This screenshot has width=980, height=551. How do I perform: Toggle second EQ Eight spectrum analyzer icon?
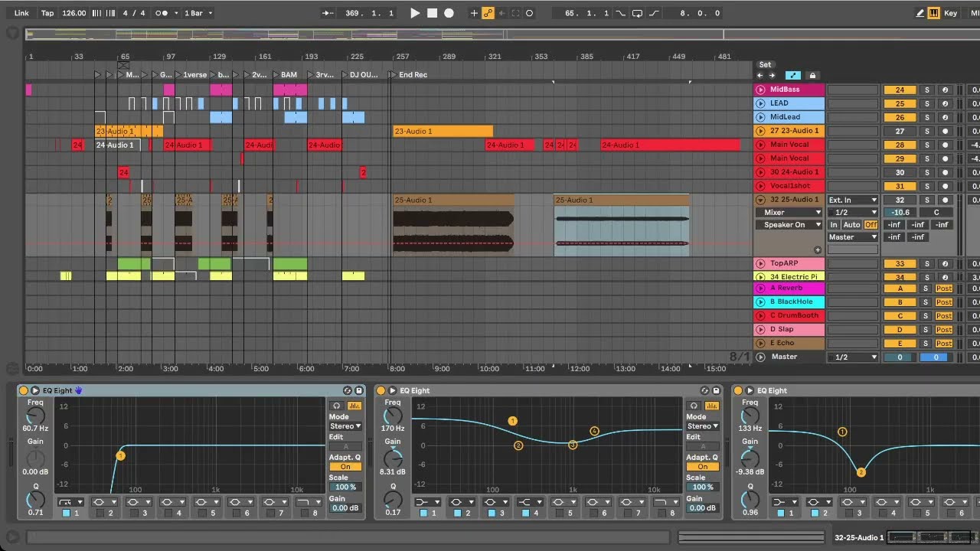[712, 406]
